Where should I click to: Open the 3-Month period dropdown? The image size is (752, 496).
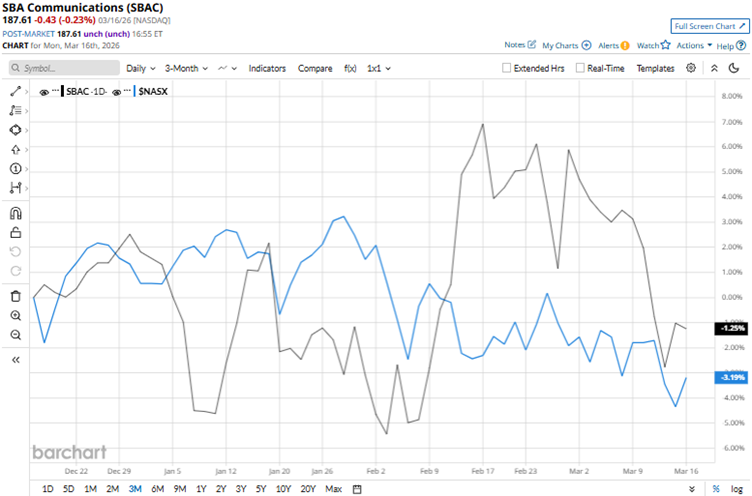click(x=186, y=68)
